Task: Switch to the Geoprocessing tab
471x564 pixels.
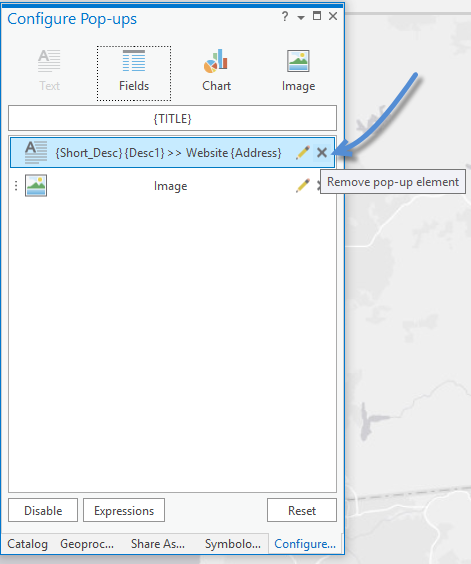Action: (x=87, y=544)
